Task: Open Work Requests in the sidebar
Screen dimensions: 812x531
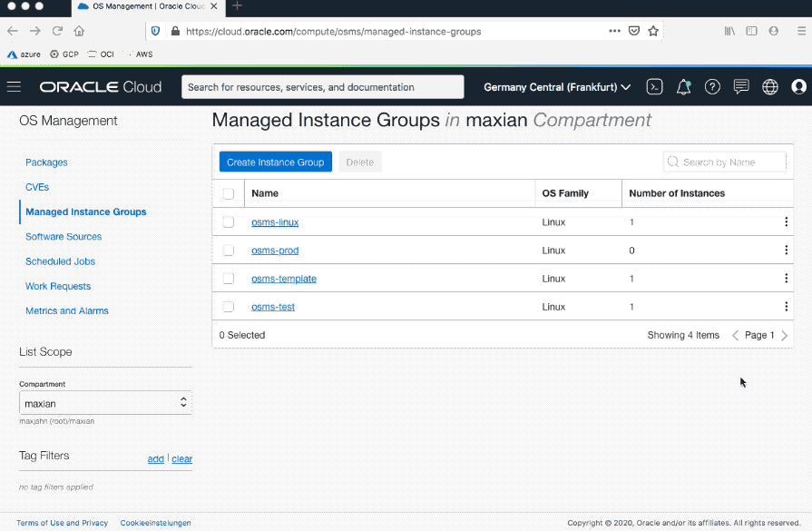Action: (58, 286)
